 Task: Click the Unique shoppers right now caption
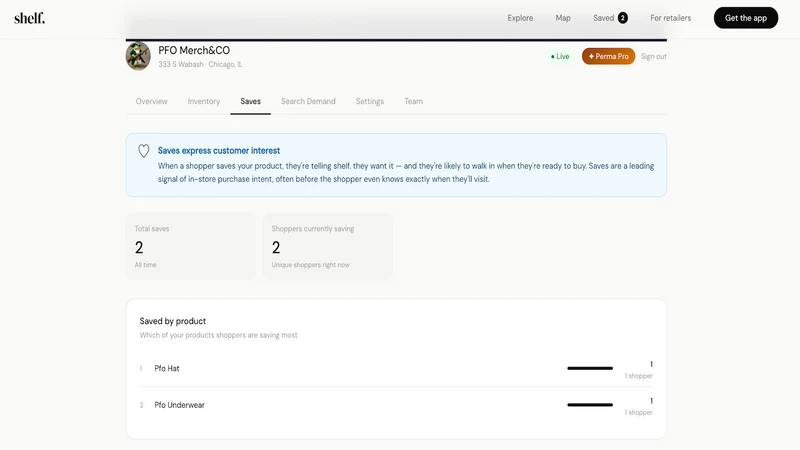(x=310, y=265)
